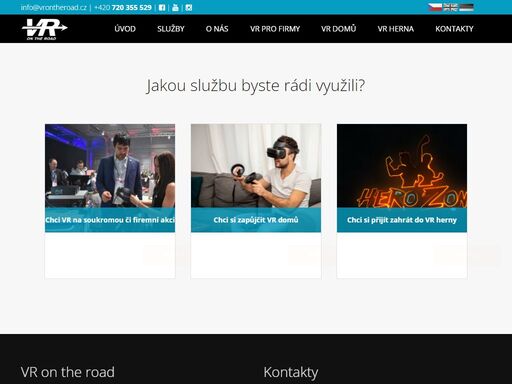Open the Hero Zone neon image

pyautogui.click(x=402, y=166)
